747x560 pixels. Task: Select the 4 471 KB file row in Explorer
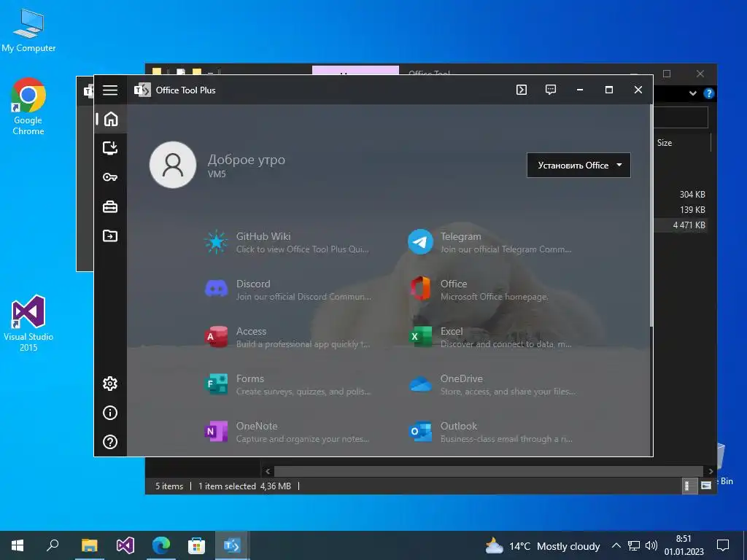[x=681, y=225]
